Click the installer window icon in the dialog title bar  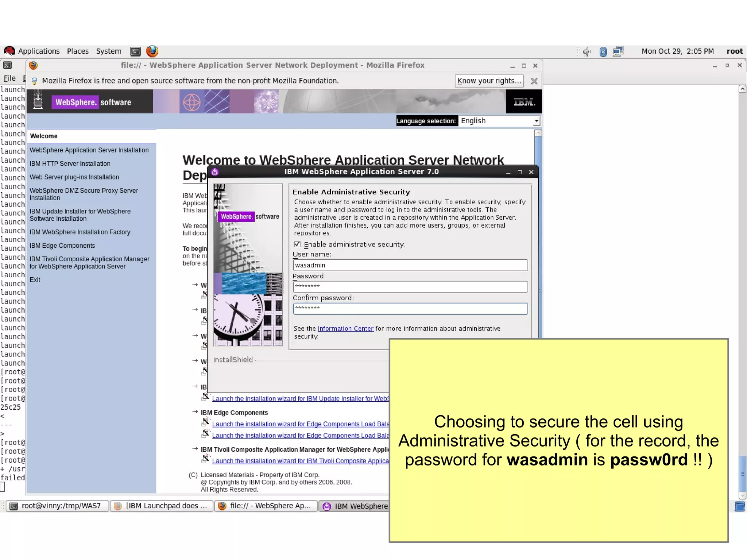[215, 172]
